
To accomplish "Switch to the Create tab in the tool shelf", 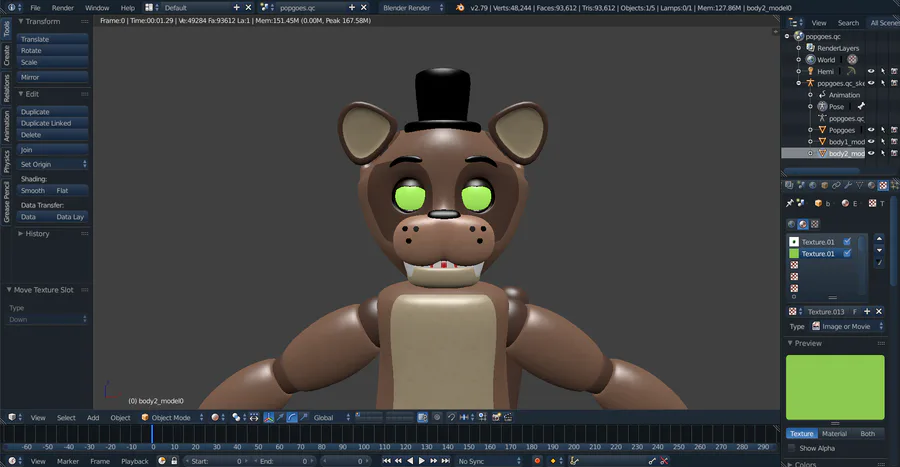I will [x=6, y=56].
